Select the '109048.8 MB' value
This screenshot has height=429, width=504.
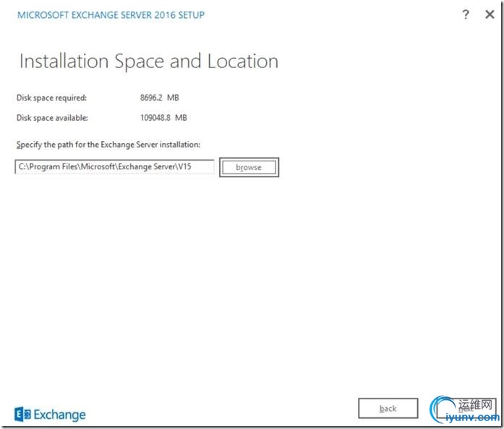click(163, 118)
